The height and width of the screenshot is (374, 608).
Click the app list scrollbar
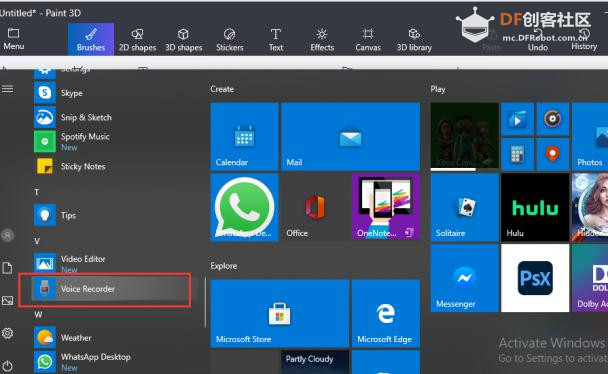(x=205, y=302)
